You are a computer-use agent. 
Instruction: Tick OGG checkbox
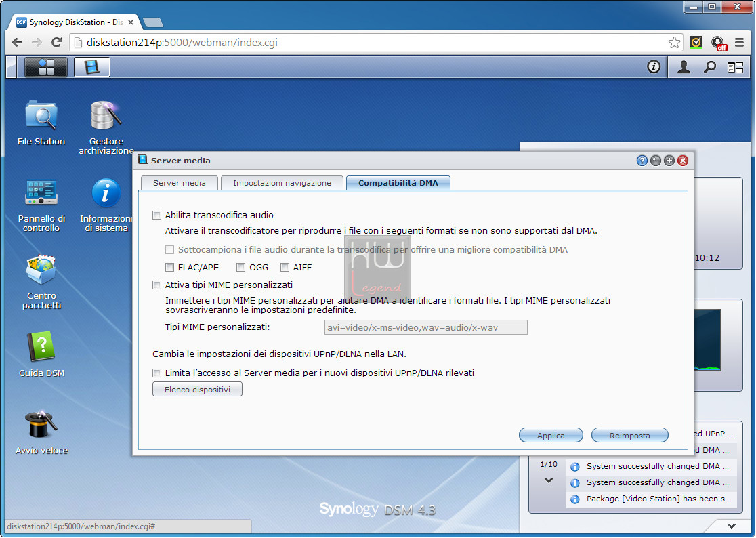tap(240, 267)
